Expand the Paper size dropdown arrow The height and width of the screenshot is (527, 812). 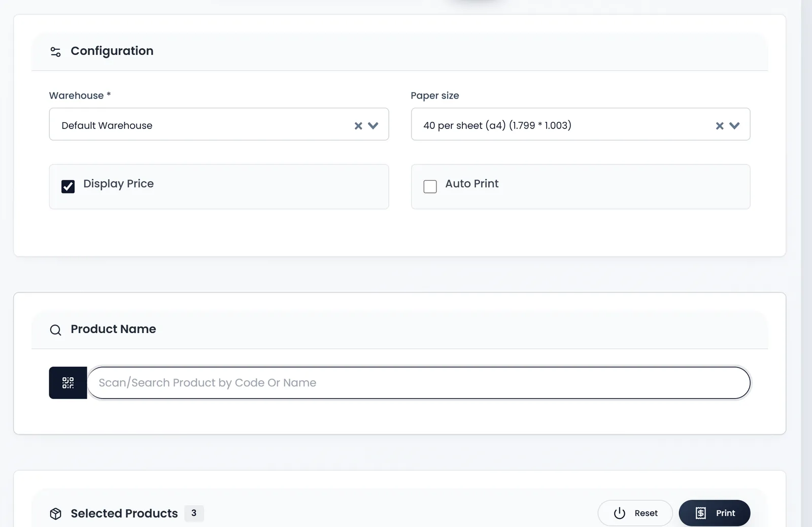pos(734,125)
